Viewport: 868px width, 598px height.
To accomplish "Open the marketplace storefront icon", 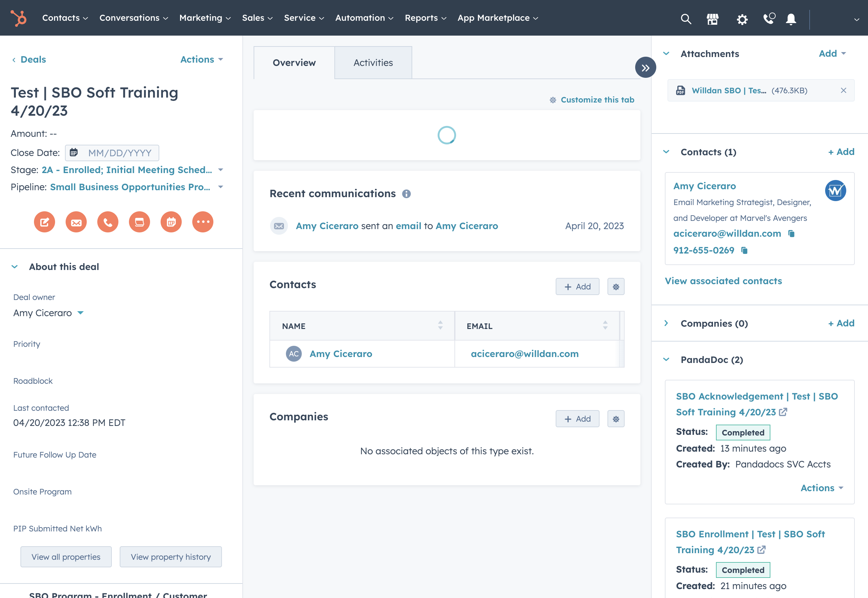I will (x=712, y=19).
